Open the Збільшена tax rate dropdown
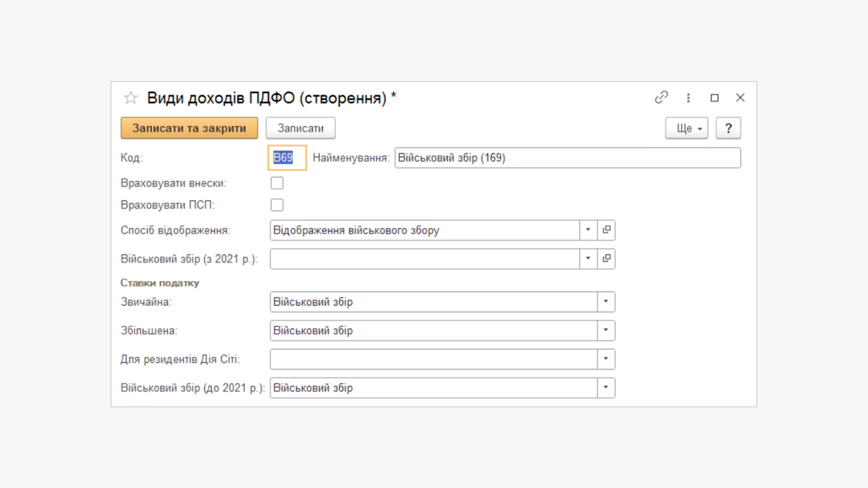The width and height of the screenshot is (868, 488). [606, 330]
